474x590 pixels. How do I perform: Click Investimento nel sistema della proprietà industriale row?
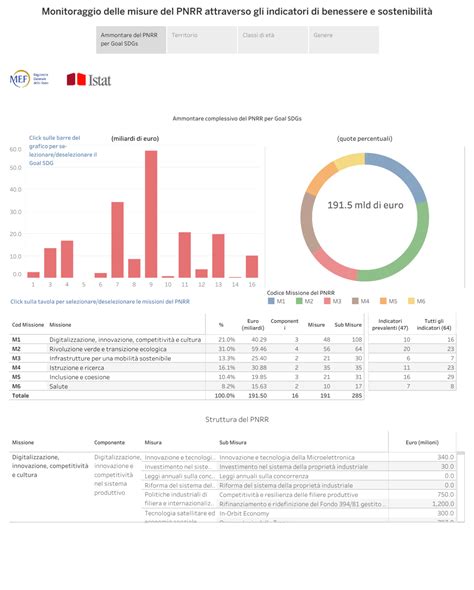click(x=293, y=467)
